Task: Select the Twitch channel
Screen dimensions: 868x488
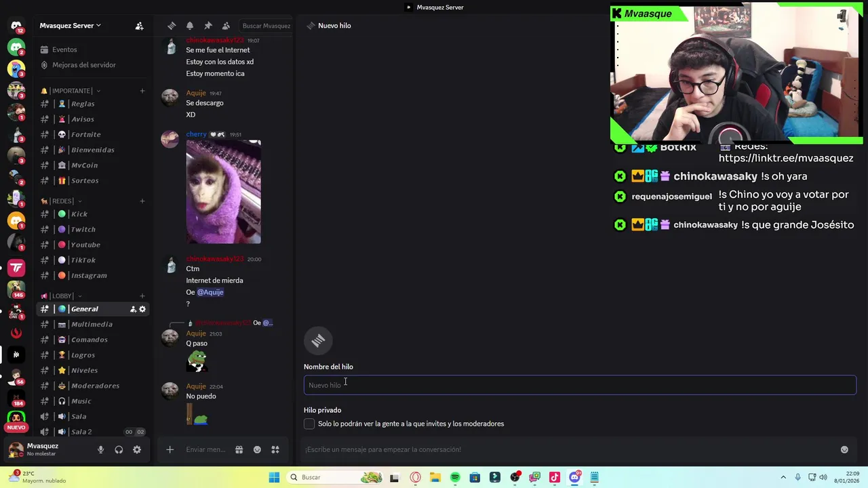Action: 93,230
